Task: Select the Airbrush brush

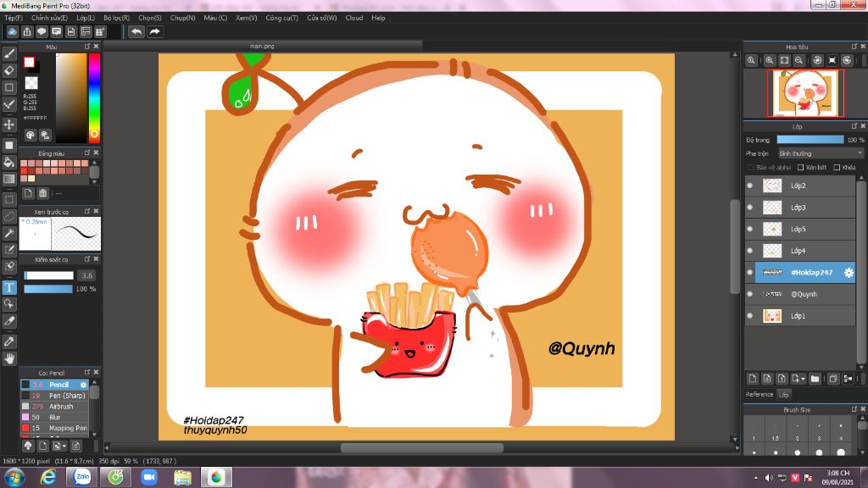Action: pos(54,406)
